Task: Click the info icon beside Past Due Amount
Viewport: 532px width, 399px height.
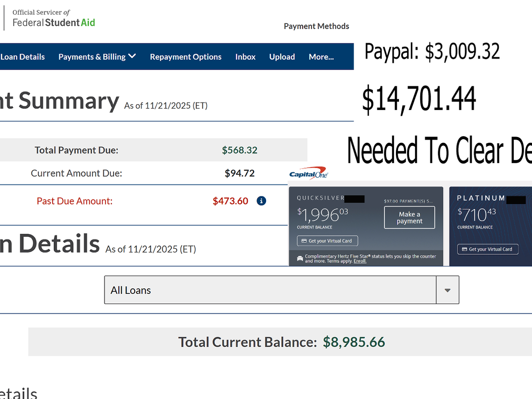Action: (262, 201)
